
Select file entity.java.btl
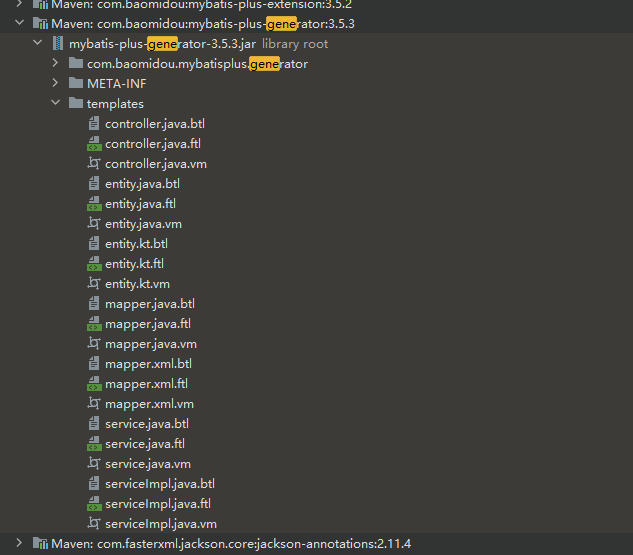tap(143, 184)
